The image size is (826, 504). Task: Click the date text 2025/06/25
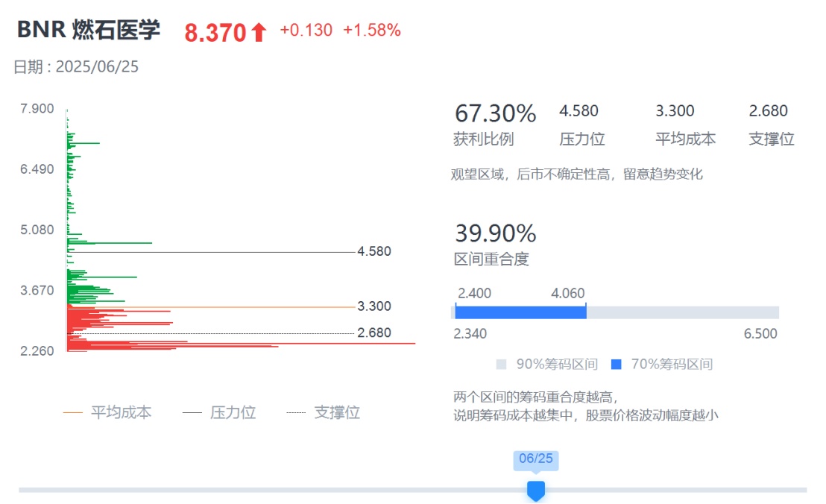[98, 67]
